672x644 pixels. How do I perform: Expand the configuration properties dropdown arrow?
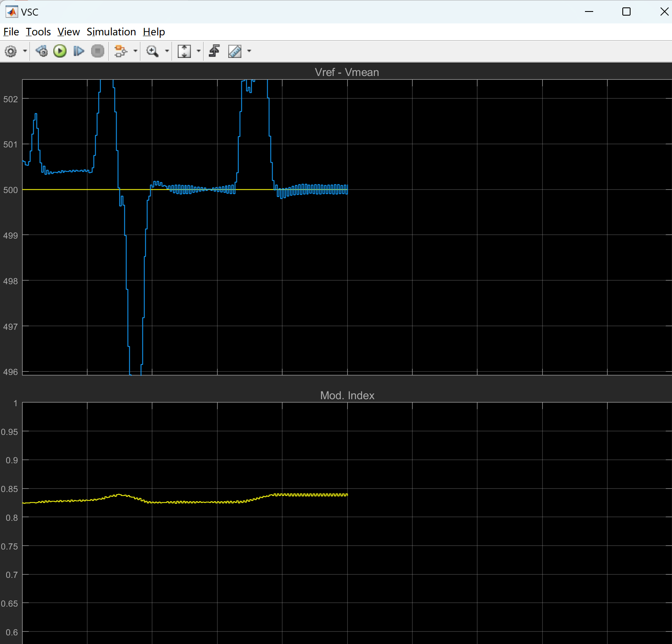pyautogui.click(x=25, y=51)
